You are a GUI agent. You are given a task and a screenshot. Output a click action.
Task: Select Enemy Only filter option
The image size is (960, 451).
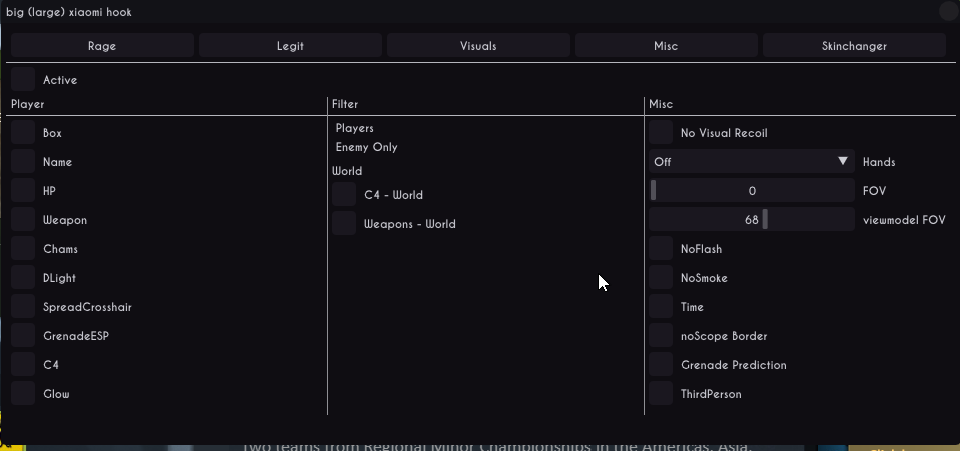pyautogui.click(x=366, y=147)
